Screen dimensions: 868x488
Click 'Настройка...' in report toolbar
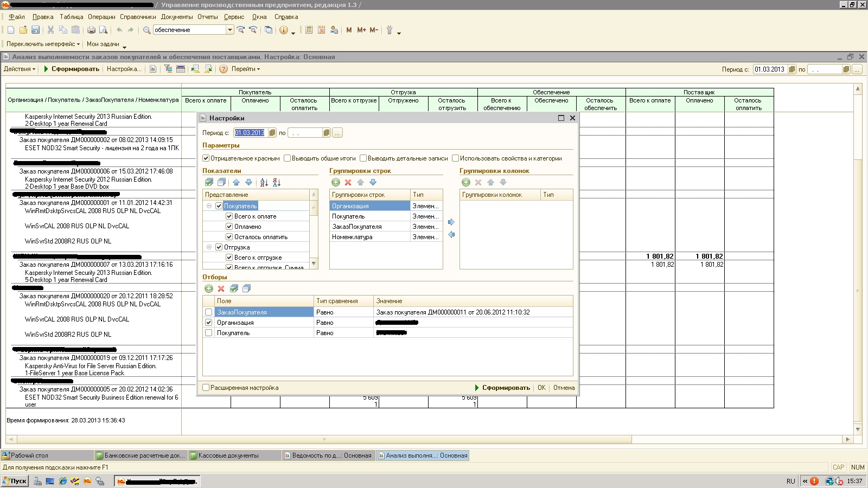coord(124,69)
